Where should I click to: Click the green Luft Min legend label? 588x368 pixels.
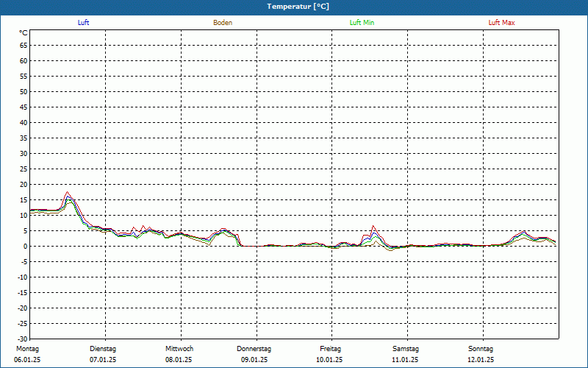362,23
